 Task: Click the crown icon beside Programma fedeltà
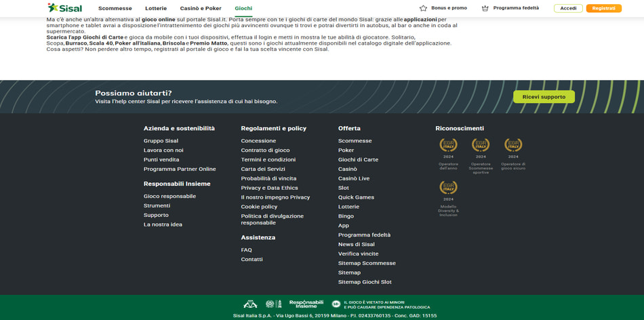[485, 8]
